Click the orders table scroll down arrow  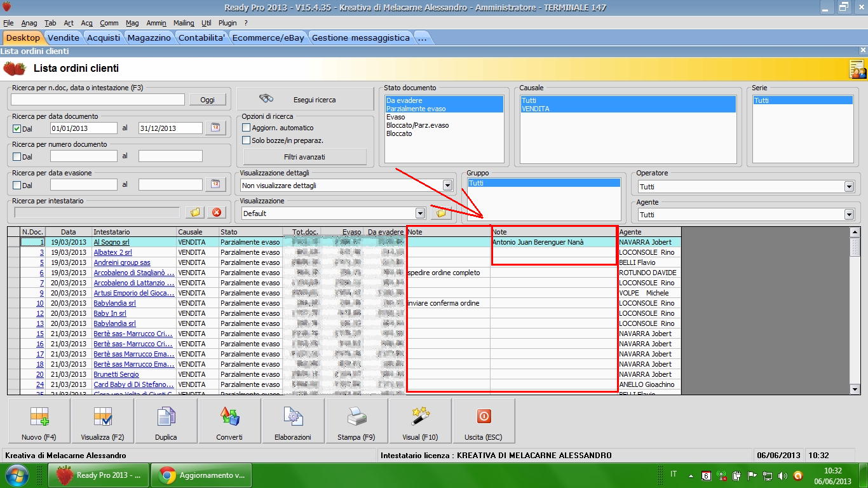tap(855, 389)
